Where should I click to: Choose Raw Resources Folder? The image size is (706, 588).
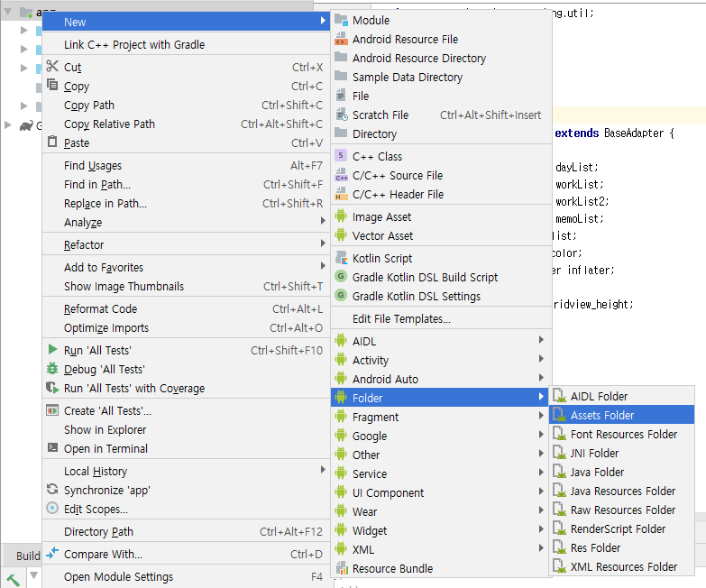(621, 510)
